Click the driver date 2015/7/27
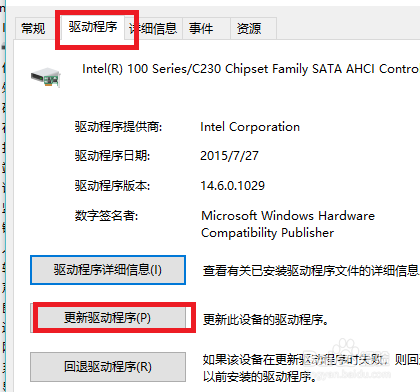The height and width of the screenshot is (392, 420). point(229,156)
